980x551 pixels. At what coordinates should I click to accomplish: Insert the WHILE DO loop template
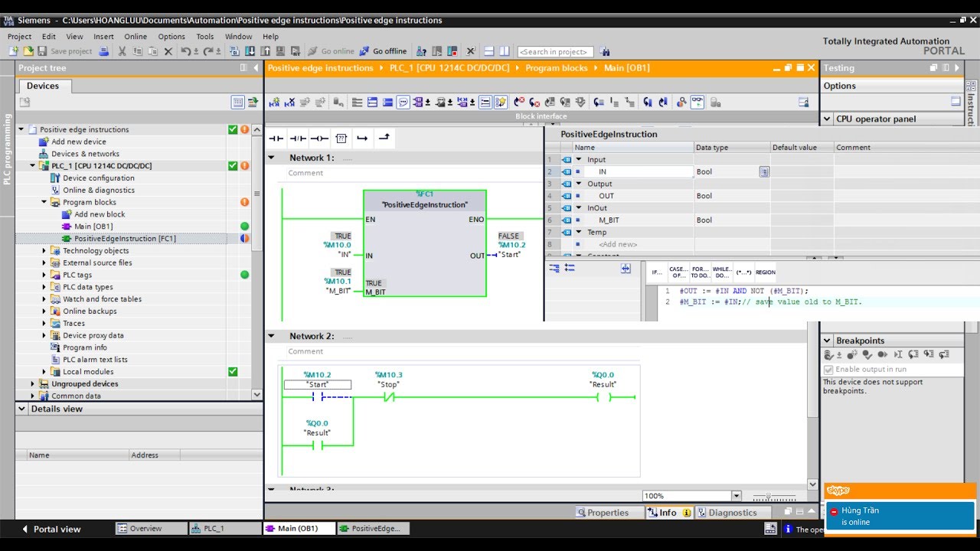coord(722,272)
